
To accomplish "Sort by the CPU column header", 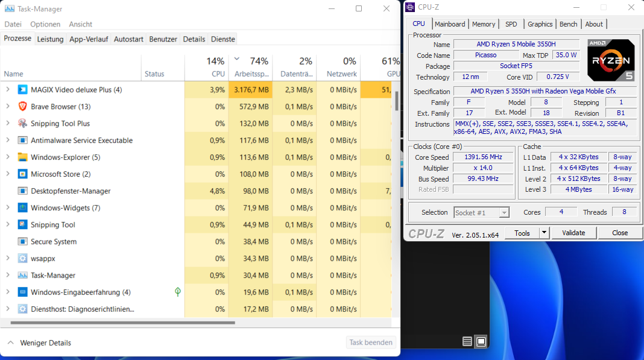I will click(207, 68).
